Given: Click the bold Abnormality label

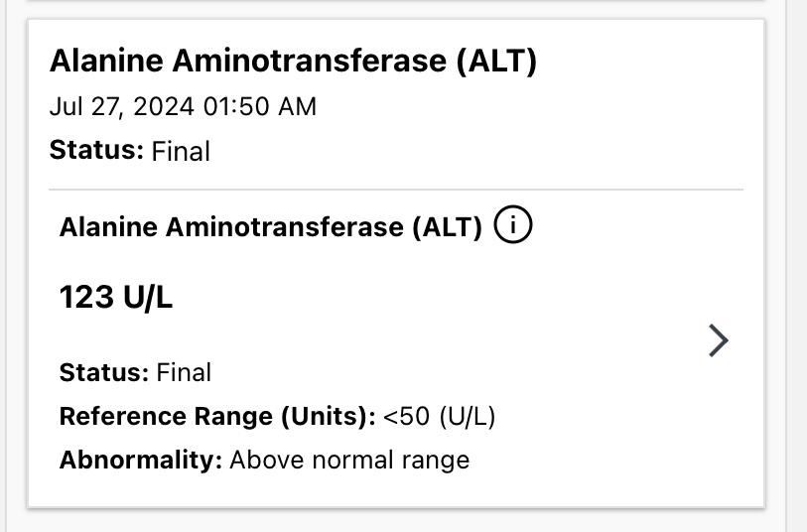Looking at the screenshot, I should (141, 460).
